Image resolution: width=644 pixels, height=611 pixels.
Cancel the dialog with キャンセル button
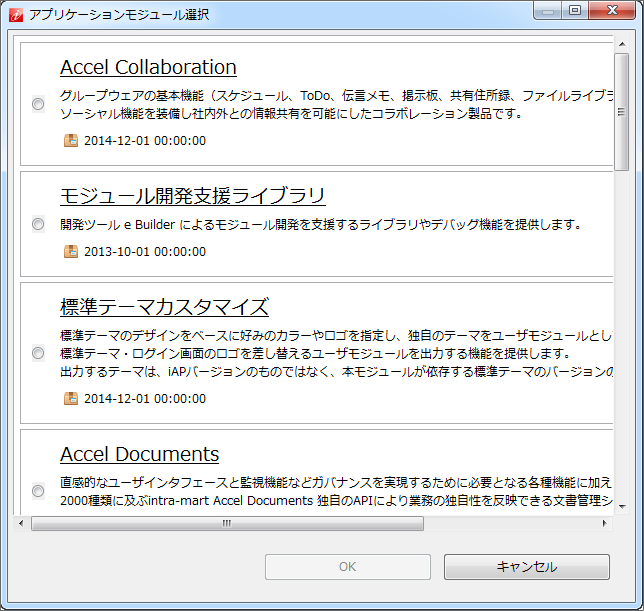click(527, 567)
